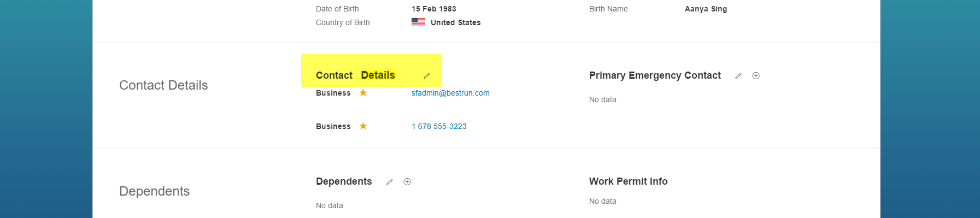Click the United States flag icon
This screenshot has height=218, width=980.
pyautogui.click(x=418, y=22)
